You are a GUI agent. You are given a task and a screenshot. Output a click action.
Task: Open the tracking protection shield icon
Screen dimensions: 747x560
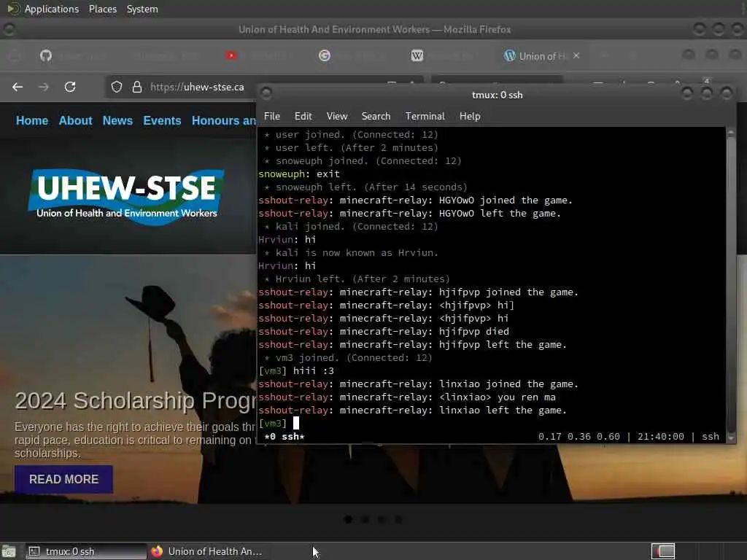(117, 87)
